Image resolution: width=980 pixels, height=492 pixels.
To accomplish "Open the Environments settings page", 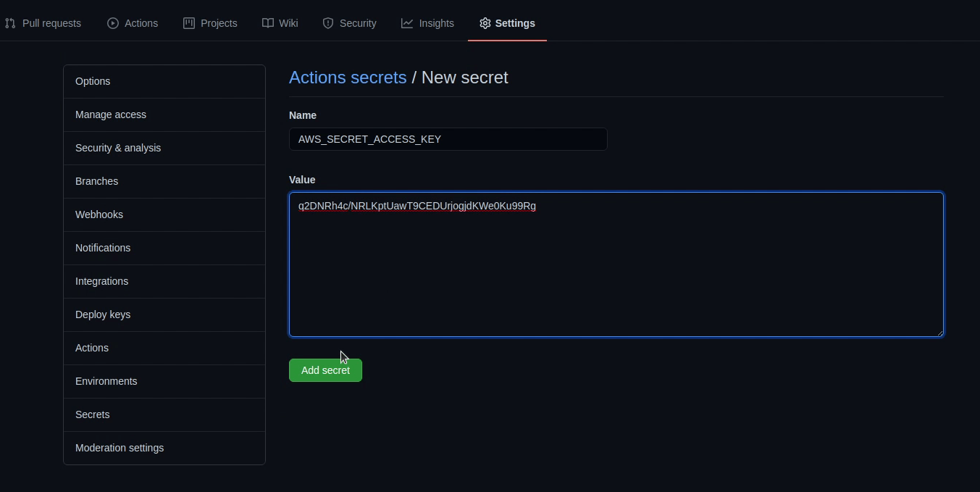I will (x=106, y=381).
